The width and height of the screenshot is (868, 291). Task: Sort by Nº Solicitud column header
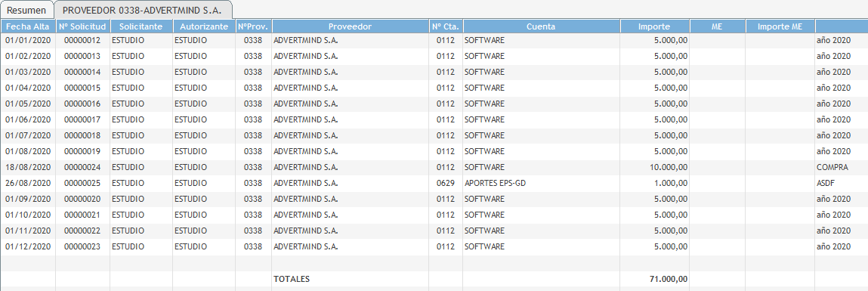[x=82, y=26]
